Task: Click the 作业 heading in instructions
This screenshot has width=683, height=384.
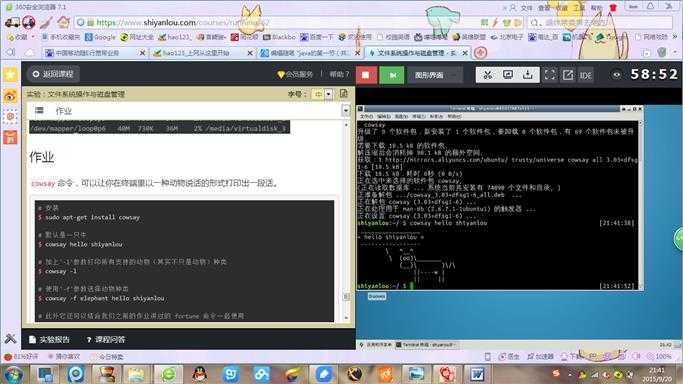Action: click(x=42, y=157)
